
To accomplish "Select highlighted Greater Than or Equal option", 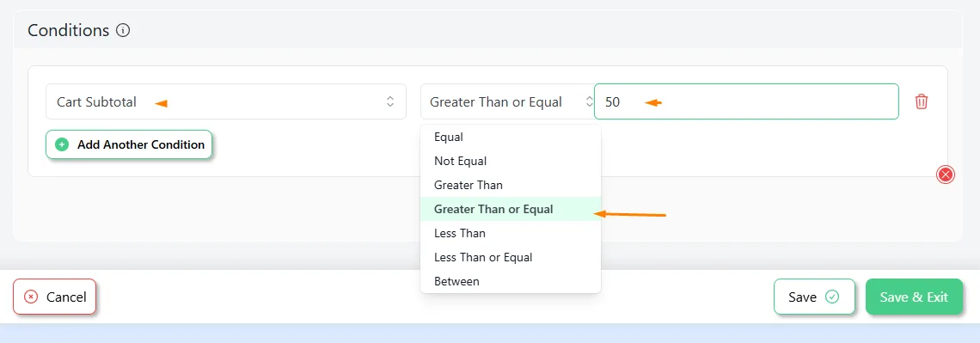I will pyautogui.click(x=511, y=209).
